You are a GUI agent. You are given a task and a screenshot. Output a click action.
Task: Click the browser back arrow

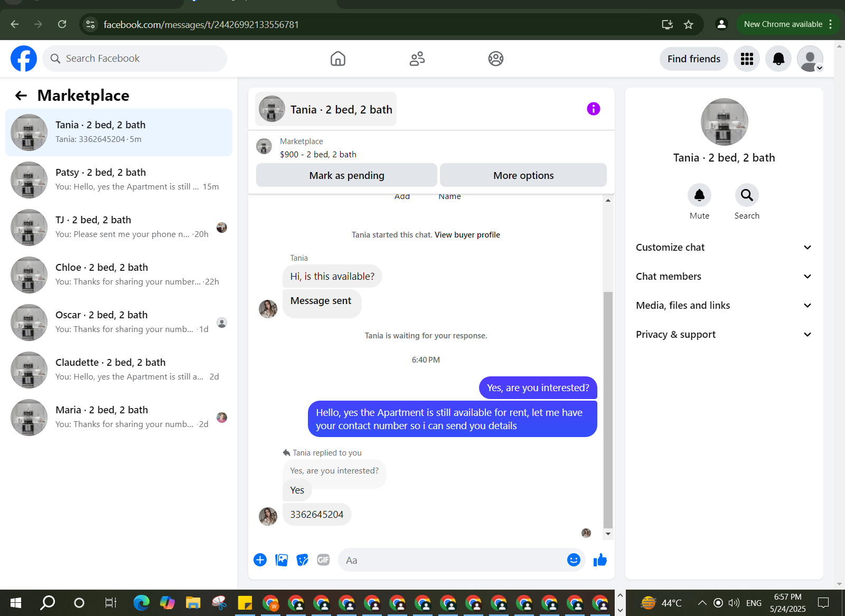[15, 24]
